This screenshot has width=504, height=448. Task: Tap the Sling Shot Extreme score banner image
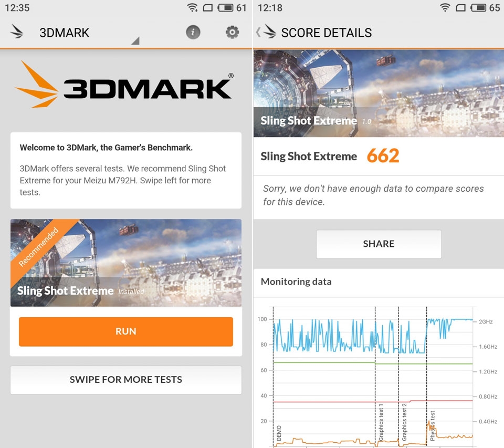(379, 93)
